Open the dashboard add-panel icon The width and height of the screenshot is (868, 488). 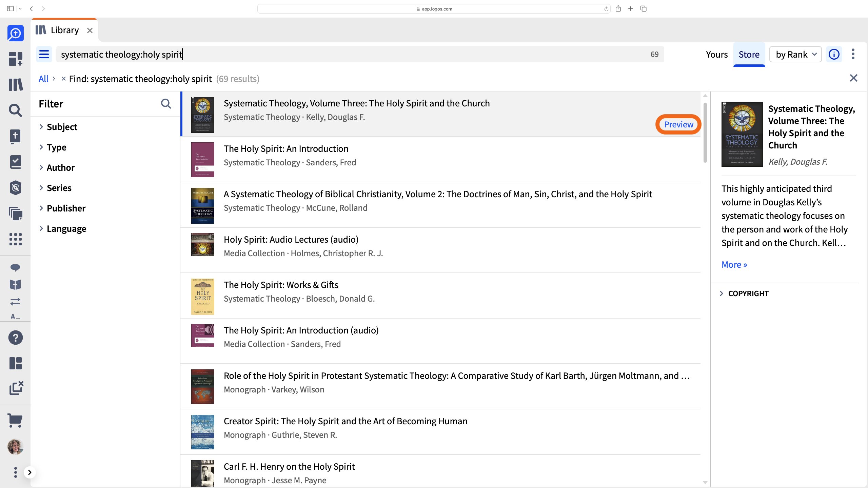coord(16,59)
